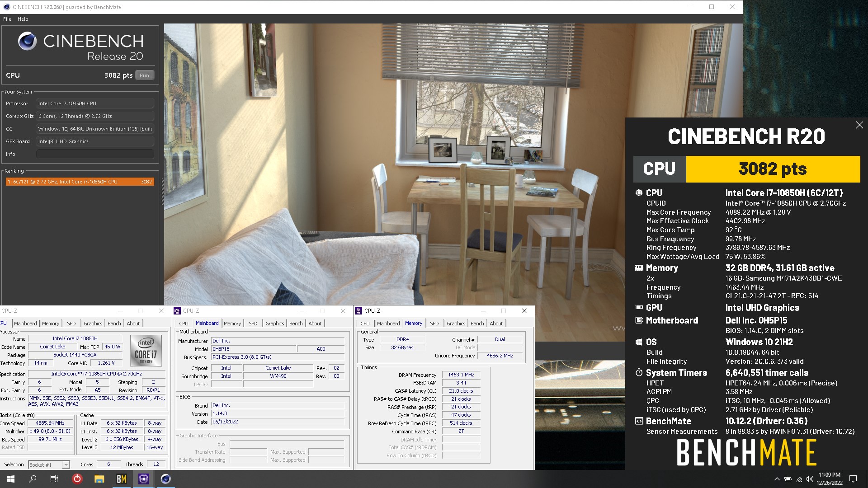Screen dimensions: 868x488
Task: Open the Help menu in Cinebench
Action: pos(23,19)
